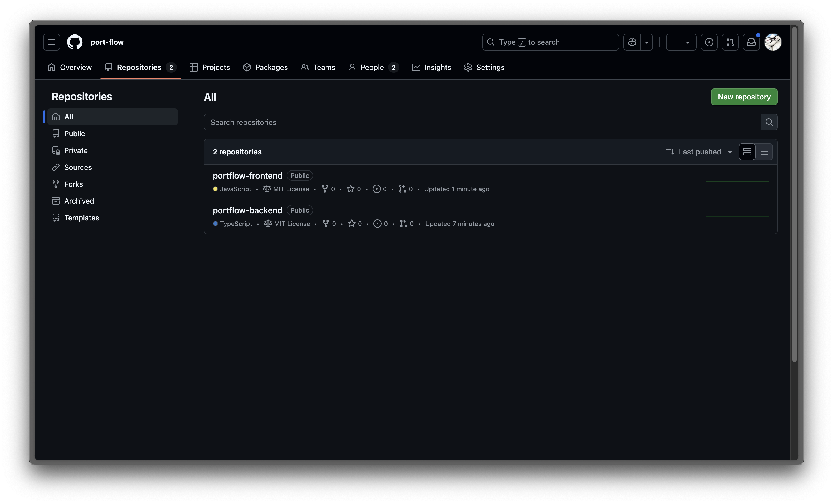The width and height of the screenshot is (833, 504).
Task: Open the portflow-backend repository link
Action: click(x=247, y=210)
